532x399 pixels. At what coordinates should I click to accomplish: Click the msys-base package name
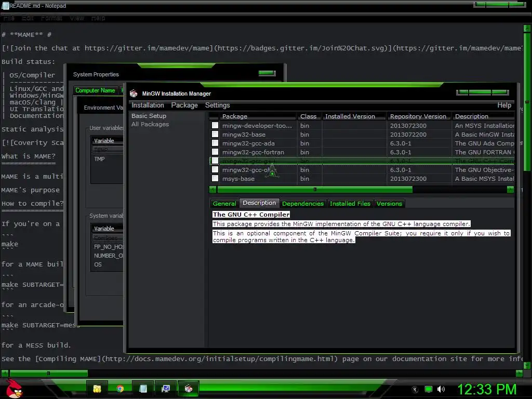[x=238, y=179]
